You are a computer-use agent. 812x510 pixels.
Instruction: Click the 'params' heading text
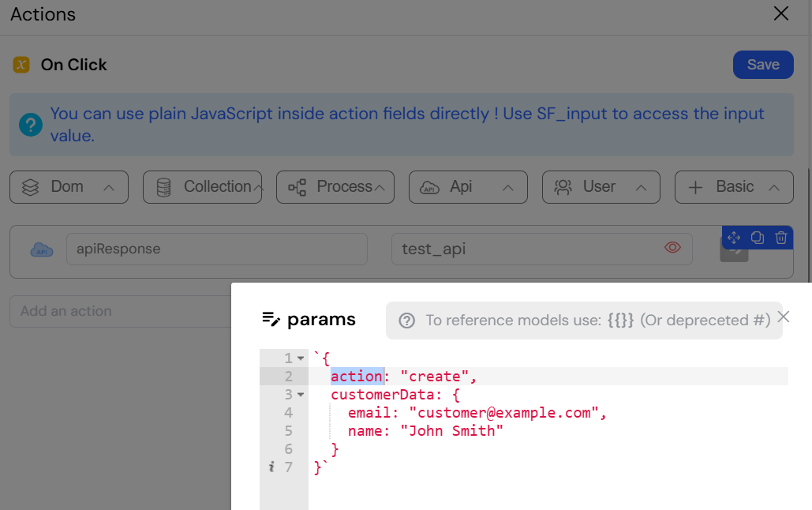321,319
